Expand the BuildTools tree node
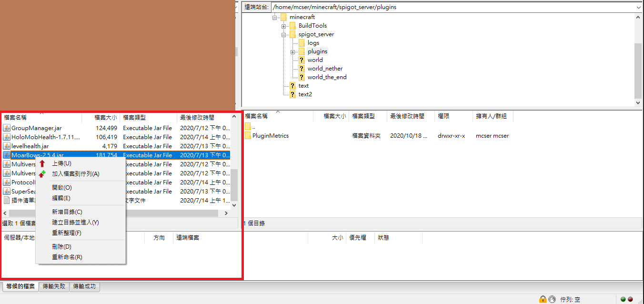Viewport: 644px width, 304px height. (283, 25)
